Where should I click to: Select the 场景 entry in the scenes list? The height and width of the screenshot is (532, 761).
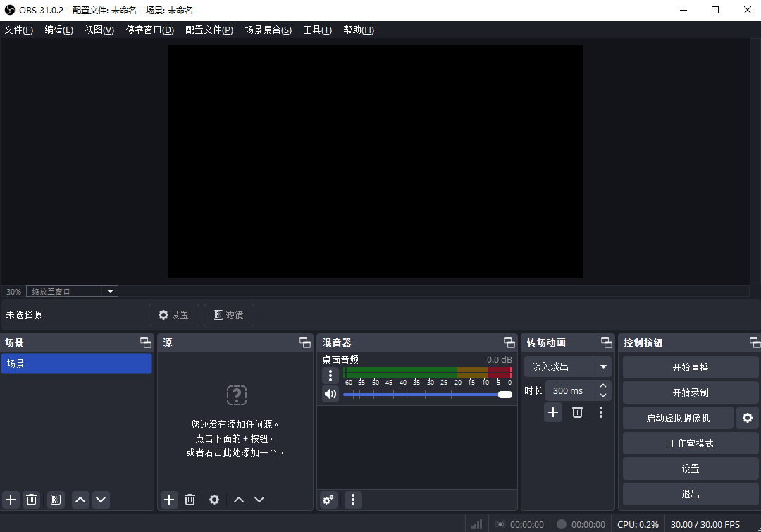coord(76,364)
